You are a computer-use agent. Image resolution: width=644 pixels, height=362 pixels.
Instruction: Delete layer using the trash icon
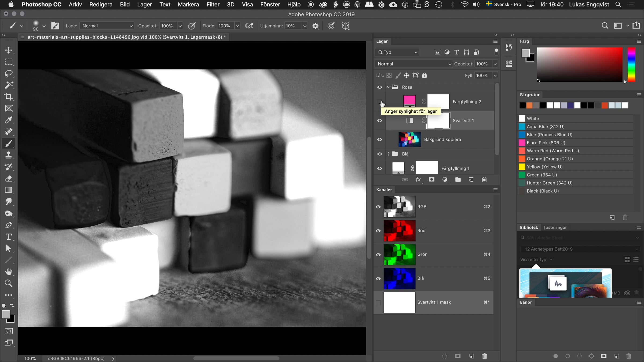point(484,180)
